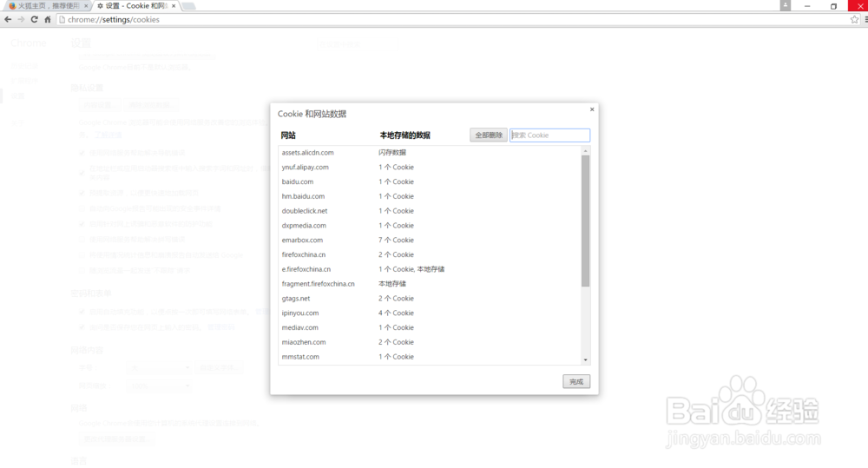Click the cookie list scrollbar thumb
The height and width of the screenshot is (468, 868).
point(585,221)
